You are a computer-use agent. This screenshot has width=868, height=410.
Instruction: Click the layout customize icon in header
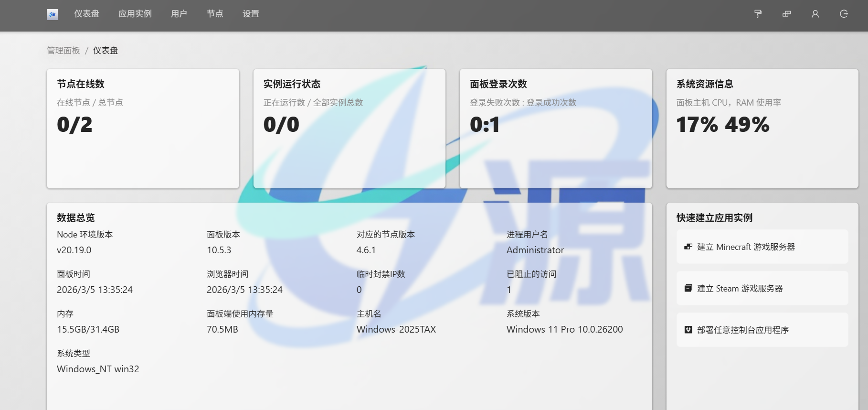(x=786, y=14)
